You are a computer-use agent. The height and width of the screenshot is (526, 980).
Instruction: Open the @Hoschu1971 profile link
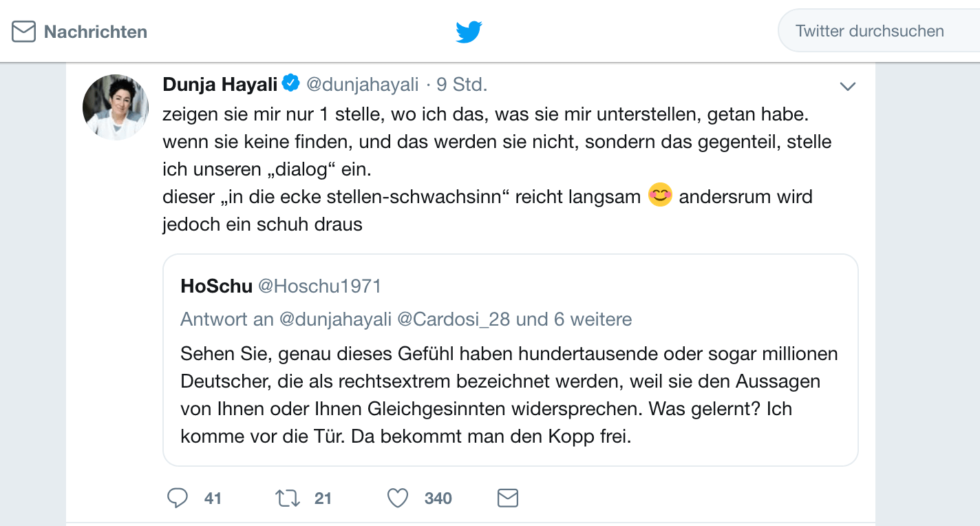click(x=320, y=286)
